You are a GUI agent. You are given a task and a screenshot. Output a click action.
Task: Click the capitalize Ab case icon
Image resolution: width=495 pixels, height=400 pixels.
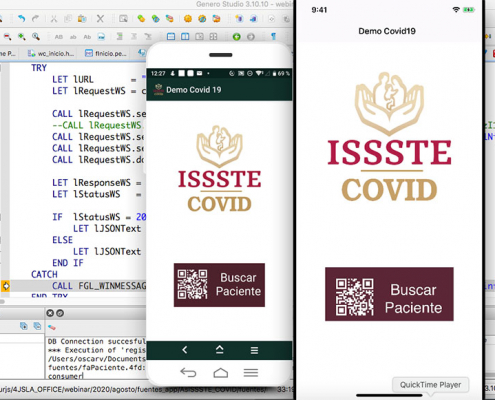[x=87, y=37]
